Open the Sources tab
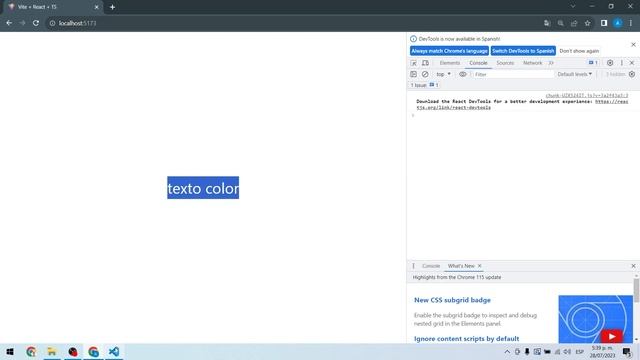 click(x=505, y=63)
